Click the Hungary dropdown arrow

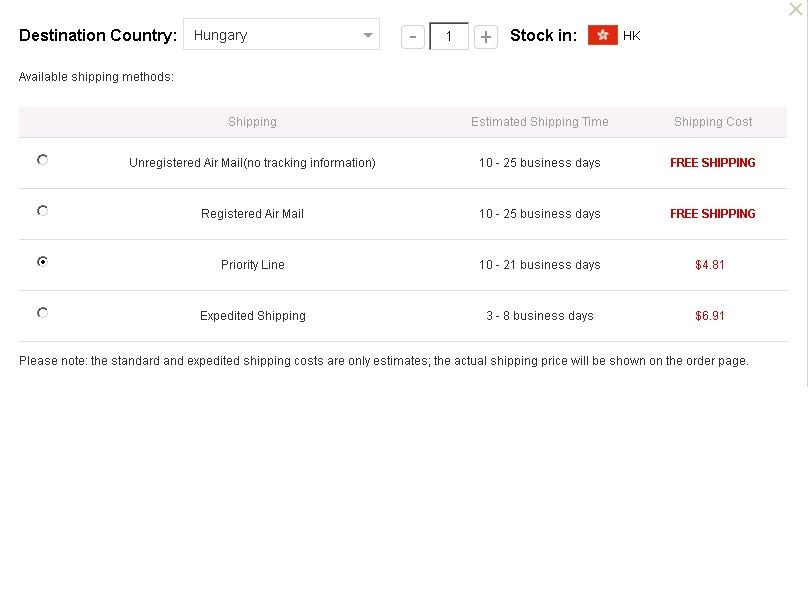(x=368, y=35)
